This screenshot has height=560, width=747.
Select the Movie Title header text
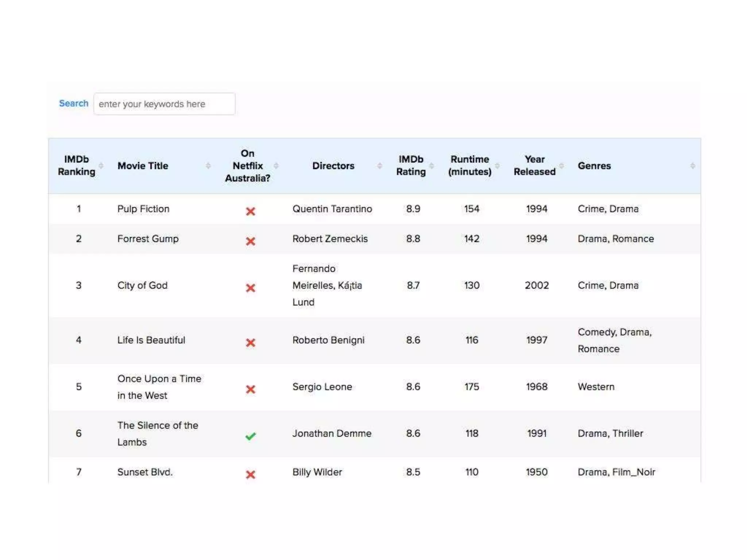pyautogui.click(x=143, y=166)
